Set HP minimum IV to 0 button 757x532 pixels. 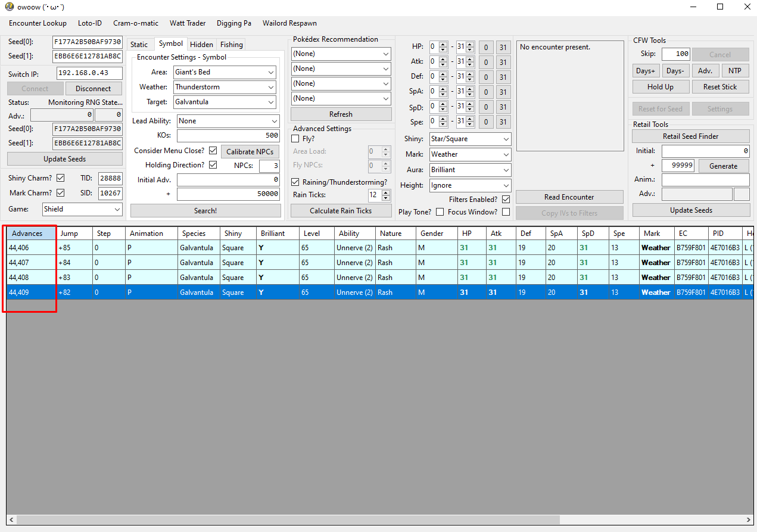point(486,47)
